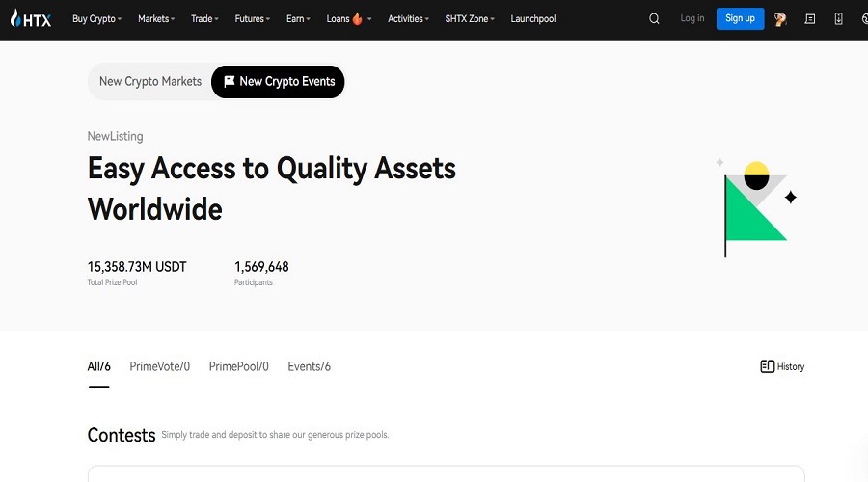Viewport: 868px width, 482px height.
Task: Click the globe language icon
Action: pyautogui.click(x=864, y=18)
